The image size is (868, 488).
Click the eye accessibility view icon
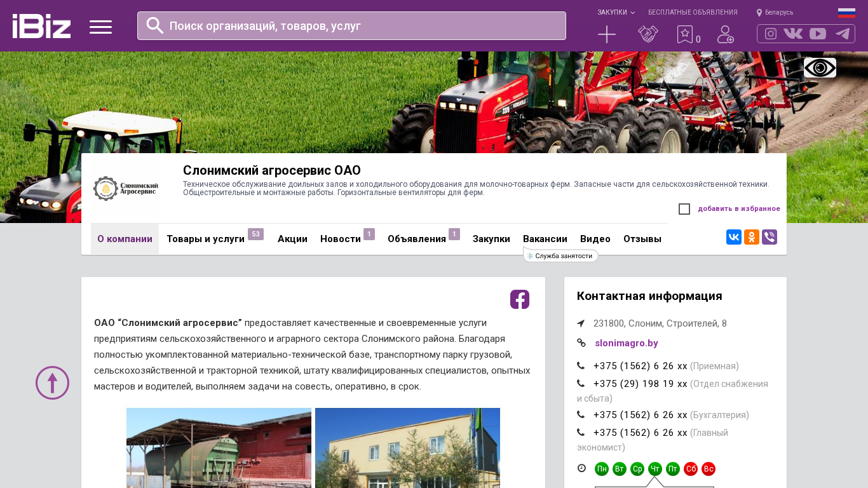click(x=820, y=67)
